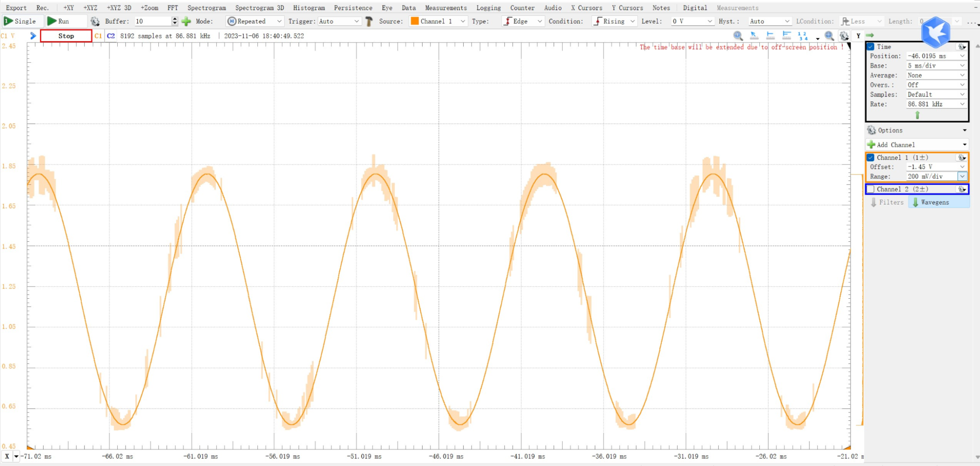Click the green plus add-buffer icon
The height and width of the screenshot is (466, 980).
(x=186, y=21)
